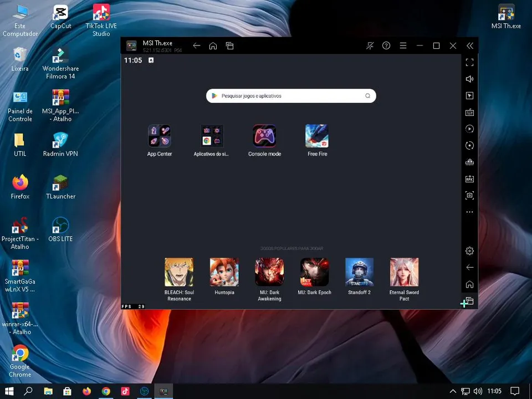Show hidden tray icons chevron
The width and height of the screenshot is (532, 399).
pos(453,391)
